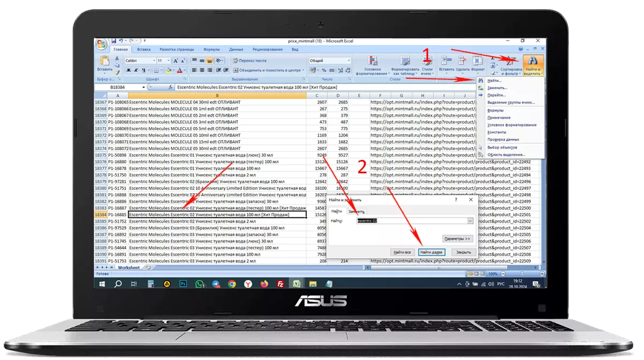Apply the format painter brush
The height and width of the screenshot is (360, 644).
pos(117,73)
